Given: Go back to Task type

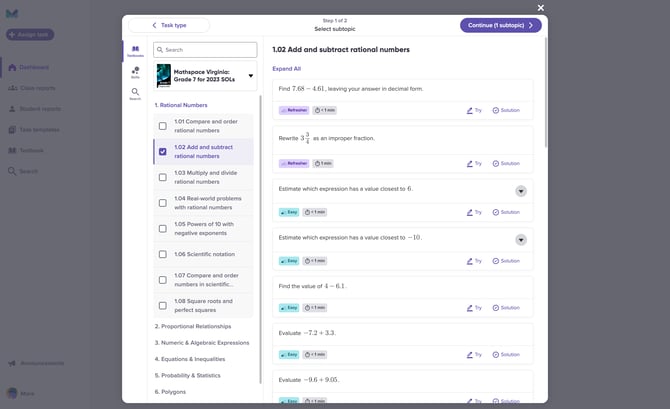Looking at the screenshot, I should pyautogui.click(x=169, y=25).
